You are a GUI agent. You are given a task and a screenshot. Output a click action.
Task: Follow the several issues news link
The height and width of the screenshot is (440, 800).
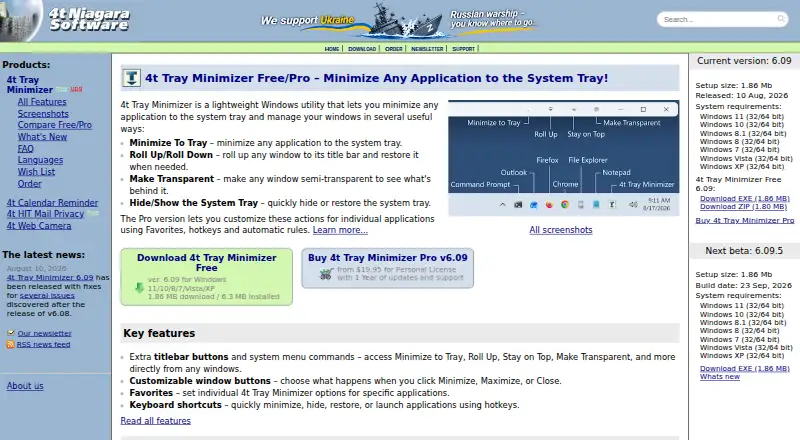point(47,296)
